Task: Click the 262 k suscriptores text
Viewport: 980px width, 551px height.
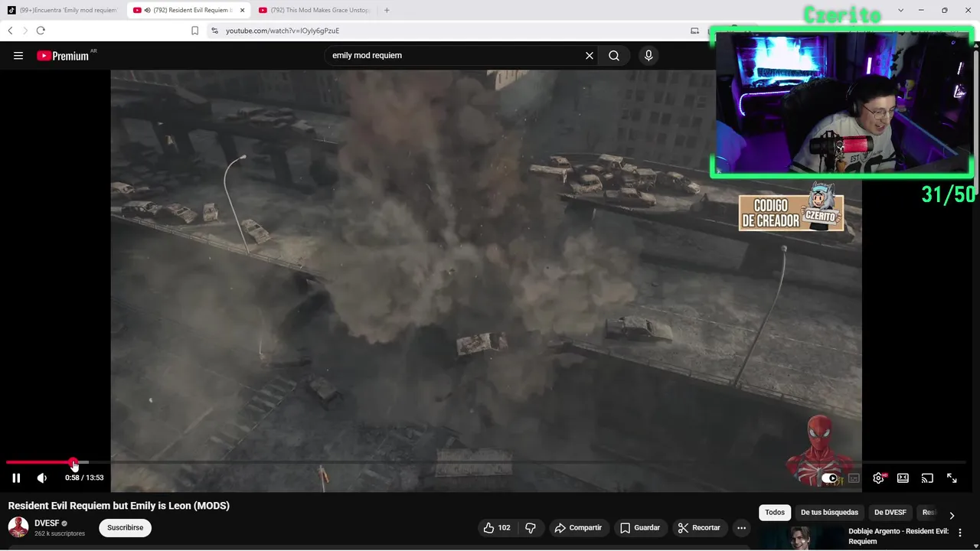Action: [x=60, y=533]
